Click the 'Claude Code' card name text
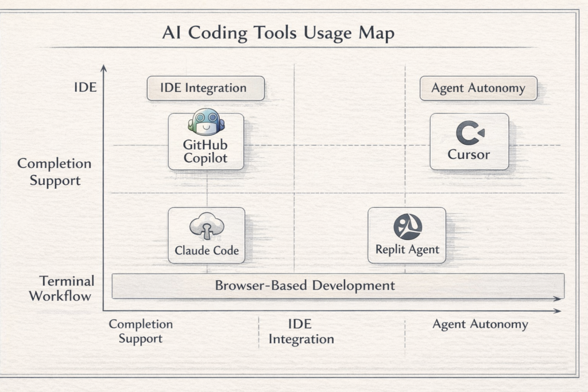This screenshot has width=588, height=392. pyautogui.click(x=206, y=250)
